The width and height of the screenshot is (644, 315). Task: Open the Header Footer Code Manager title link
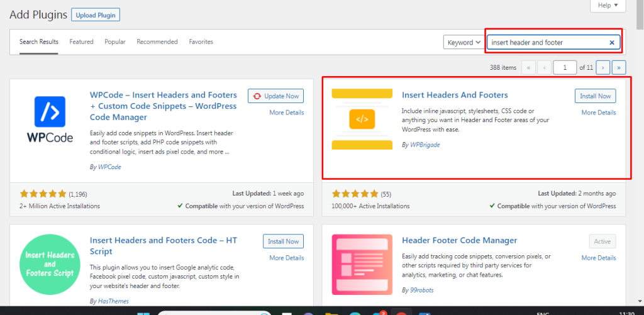pos(459,240)
